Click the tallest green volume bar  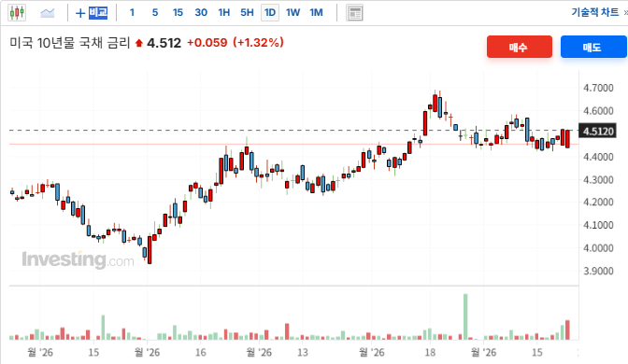tap(465, 316)
